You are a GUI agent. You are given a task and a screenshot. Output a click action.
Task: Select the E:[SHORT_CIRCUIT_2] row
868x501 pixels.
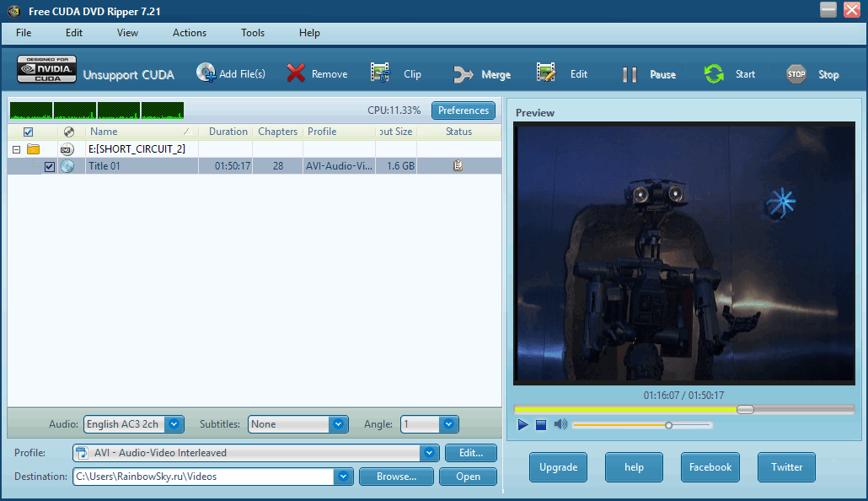pyautogui.click(x=255, y=149)
